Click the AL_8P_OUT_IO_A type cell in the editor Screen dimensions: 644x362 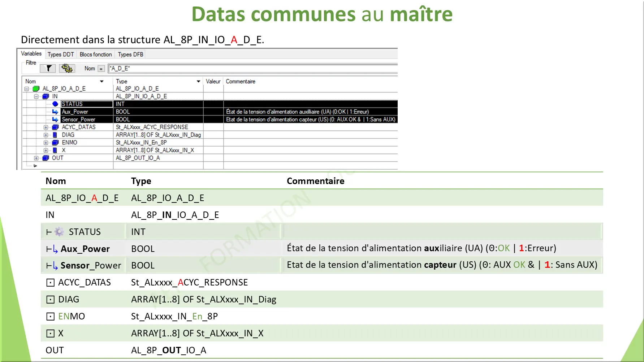pos(158,158)
